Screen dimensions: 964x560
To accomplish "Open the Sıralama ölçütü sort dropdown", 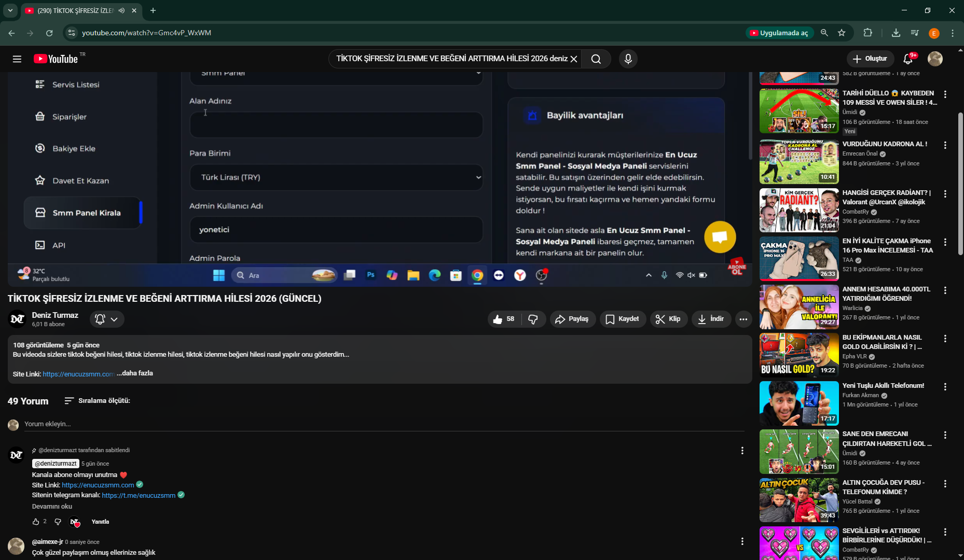I will (x=97, y=401).
